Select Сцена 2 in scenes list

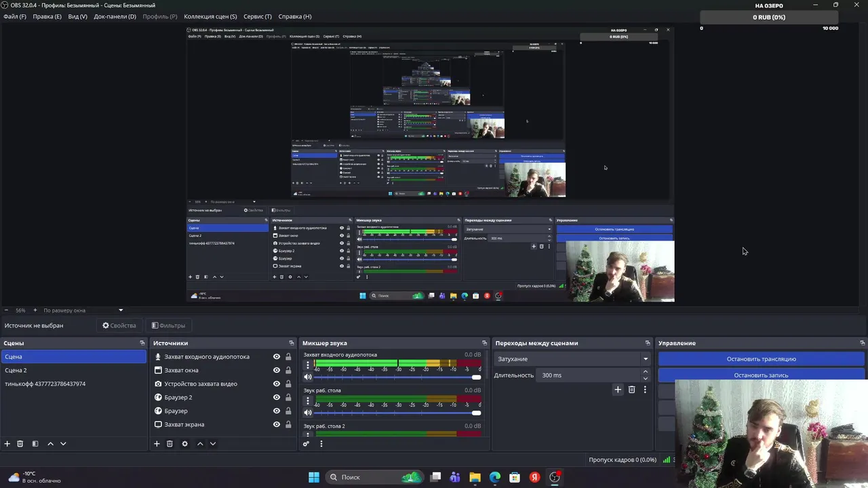[x=73, y=370]
